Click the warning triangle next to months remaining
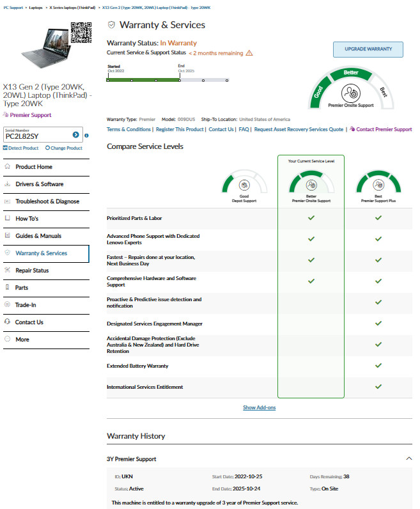The width and height of the screenshot is (420, 509). click(x=249, y=53)
